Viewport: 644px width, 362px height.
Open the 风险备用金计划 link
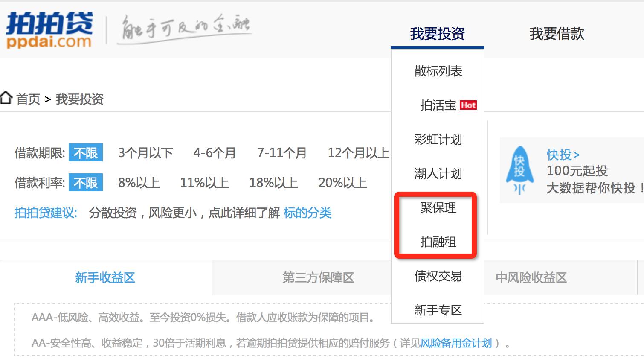click(456, 343)
